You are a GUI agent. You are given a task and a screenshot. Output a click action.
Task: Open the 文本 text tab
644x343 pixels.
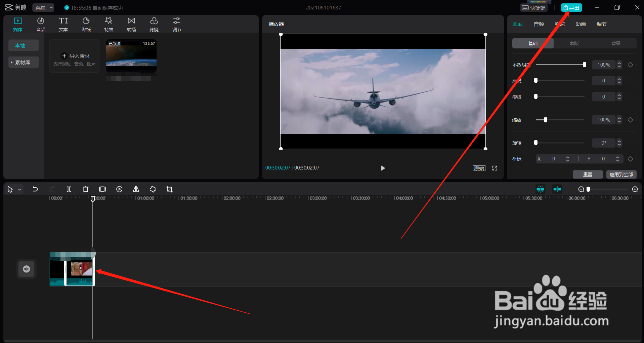(x=63, y=25)
